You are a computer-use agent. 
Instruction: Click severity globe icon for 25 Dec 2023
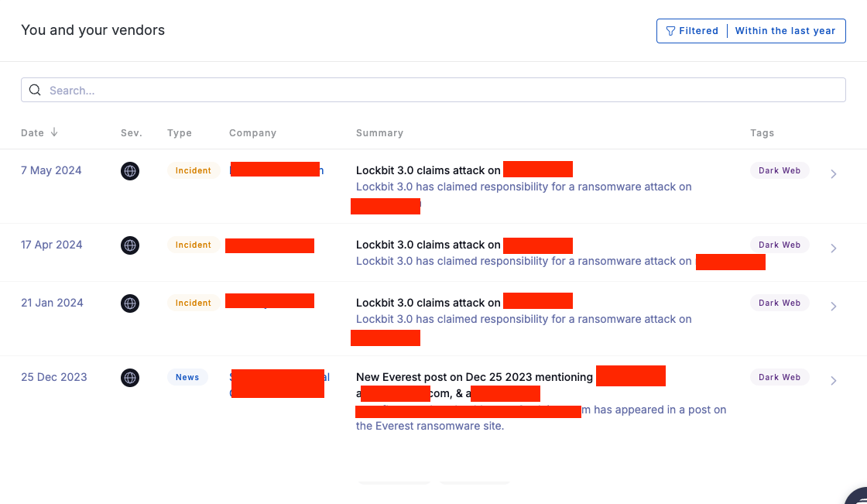(x=130, y=378)
